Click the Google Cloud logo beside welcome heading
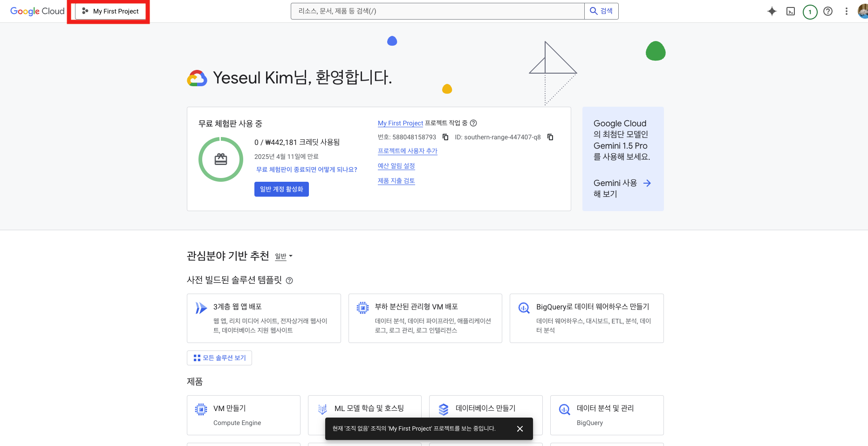Screen dimensions: 868x446 pyautogui.click(x=197, y=78)
